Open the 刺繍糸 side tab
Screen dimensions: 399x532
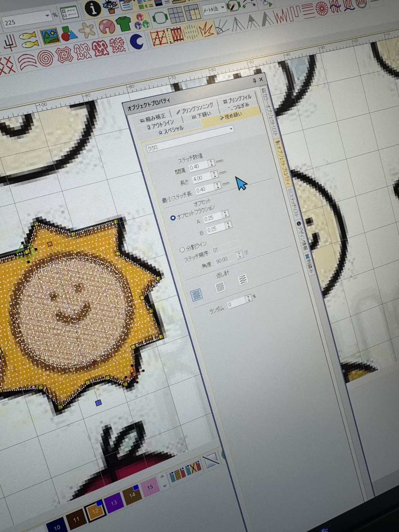pos(310,264)
